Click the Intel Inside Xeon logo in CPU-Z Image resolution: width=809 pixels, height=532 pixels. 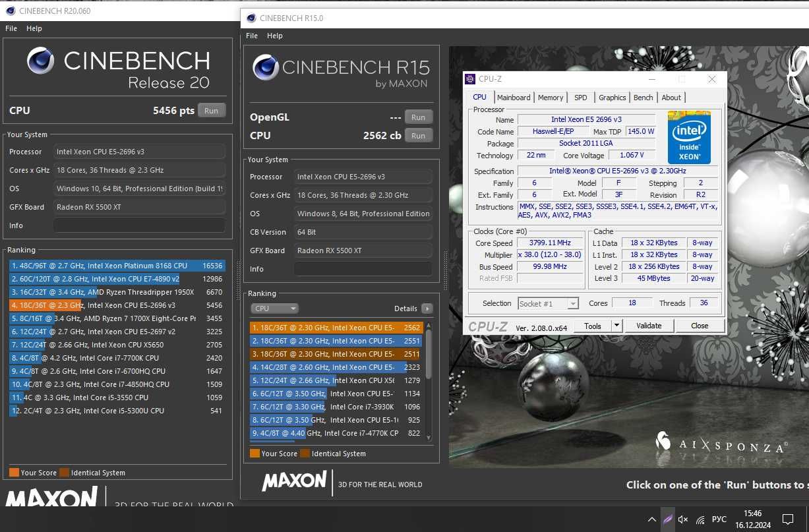689,137
